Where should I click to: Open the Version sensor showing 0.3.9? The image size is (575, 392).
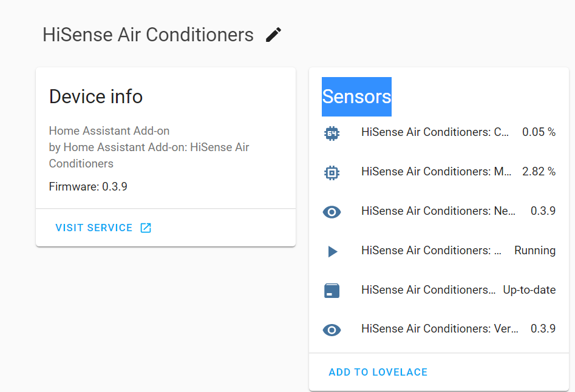pos(437,328)
